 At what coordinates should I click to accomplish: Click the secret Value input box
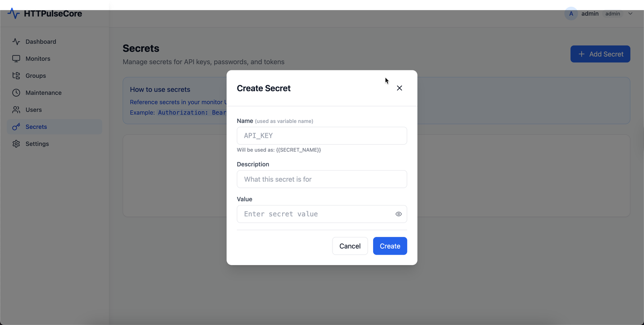(314, 214)
